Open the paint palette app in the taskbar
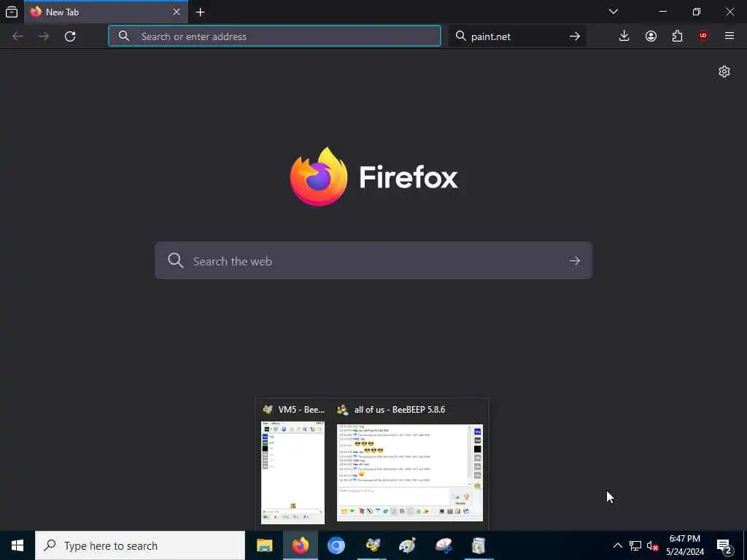This screenshot has width=747, height=560. click(x=407, y=545)
